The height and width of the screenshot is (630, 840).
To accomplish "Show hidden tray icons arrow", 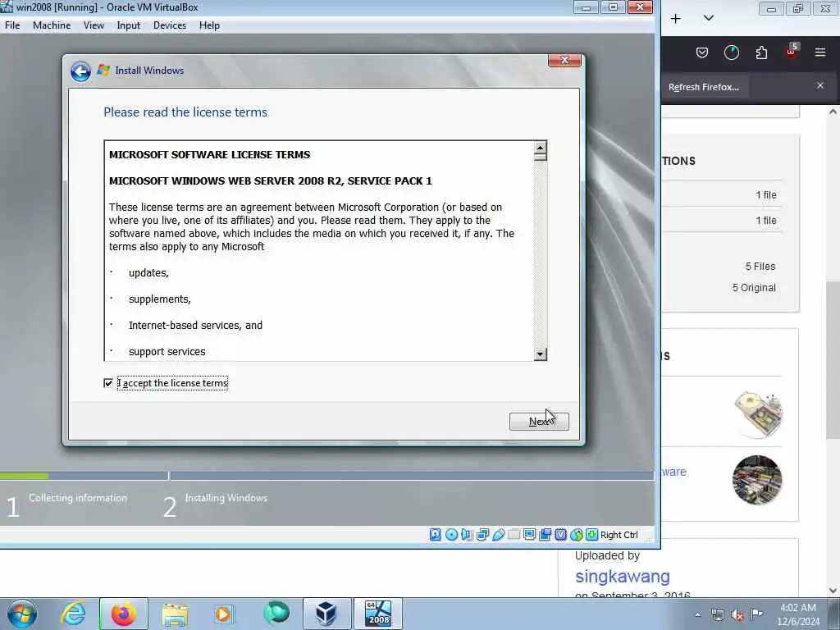I will click(x=697, y=615).
